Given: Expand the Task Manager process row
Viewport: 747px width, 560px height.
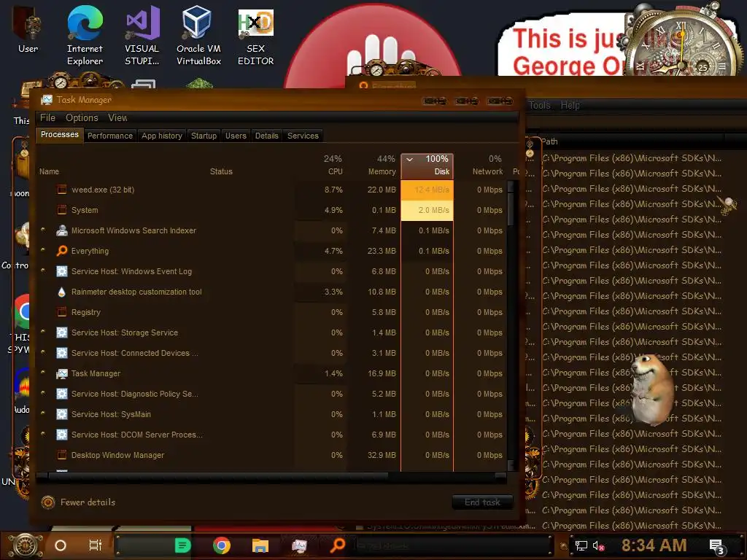Looking at the screenshot, I should 43,373.
